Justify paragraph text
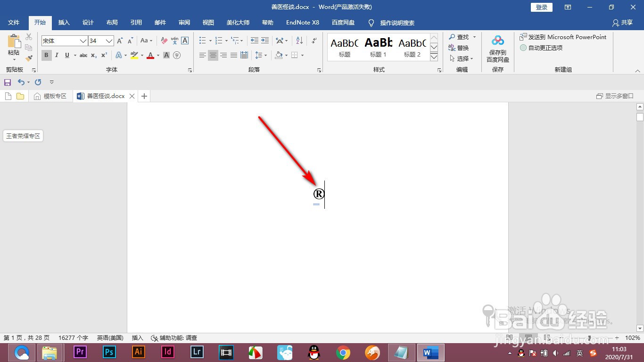This screenshot has width=644, height=362. 234,55
